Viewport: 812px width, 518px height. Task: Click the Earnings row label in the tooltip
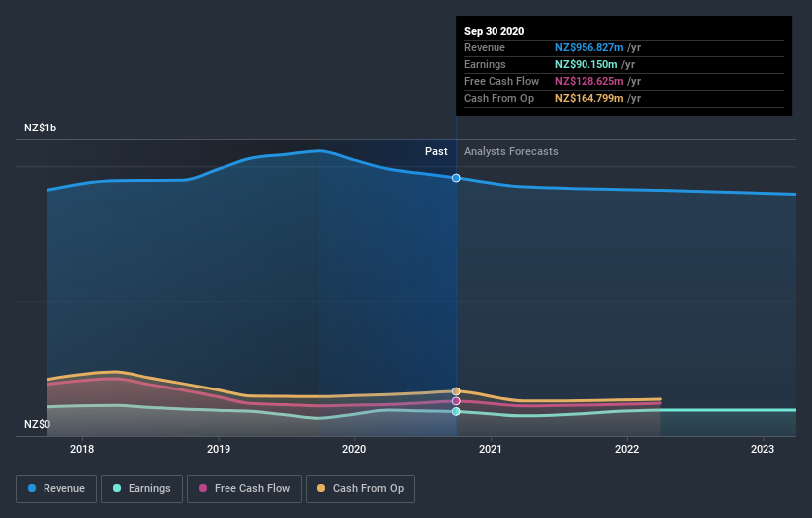pos(485,64)
